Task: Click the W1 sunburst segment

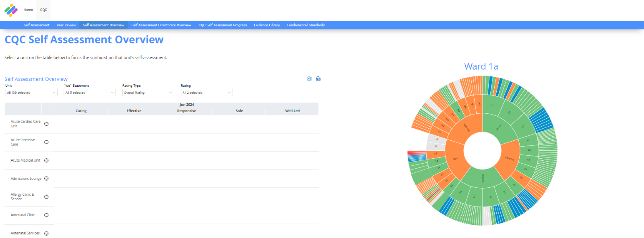Action: point(440,133)
